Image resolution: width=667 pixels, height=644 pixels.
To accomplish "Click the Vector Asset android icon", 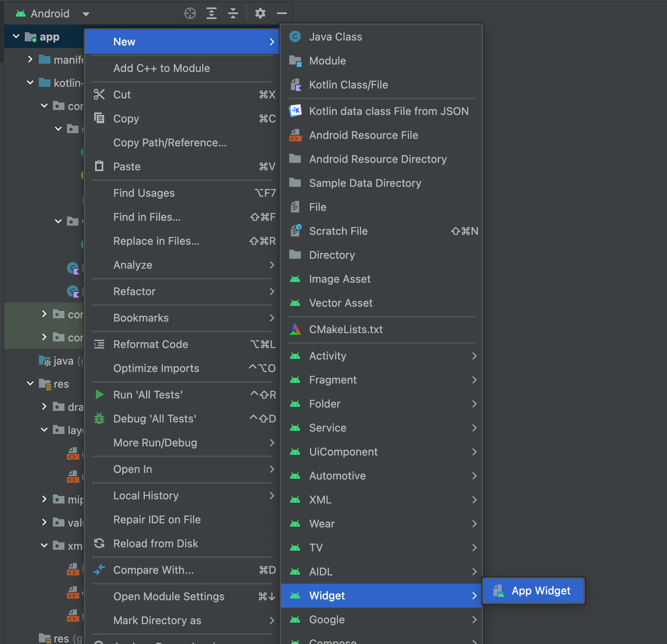I will pos(295,303).
